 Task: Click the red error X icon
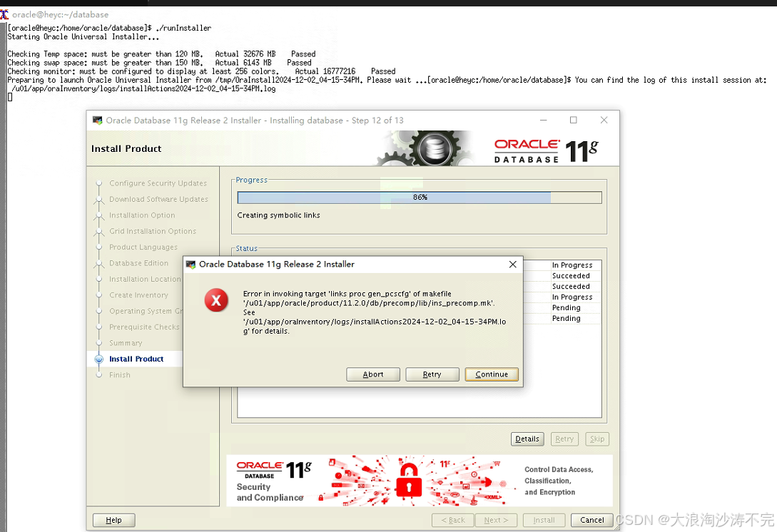tap(216, 300)
